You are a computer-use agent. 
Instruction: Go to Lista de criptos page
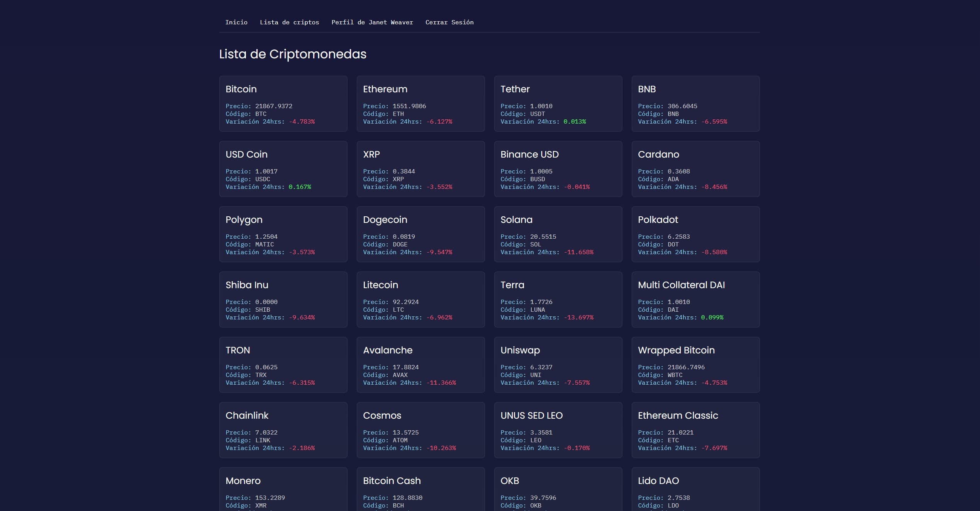point(289,22)
